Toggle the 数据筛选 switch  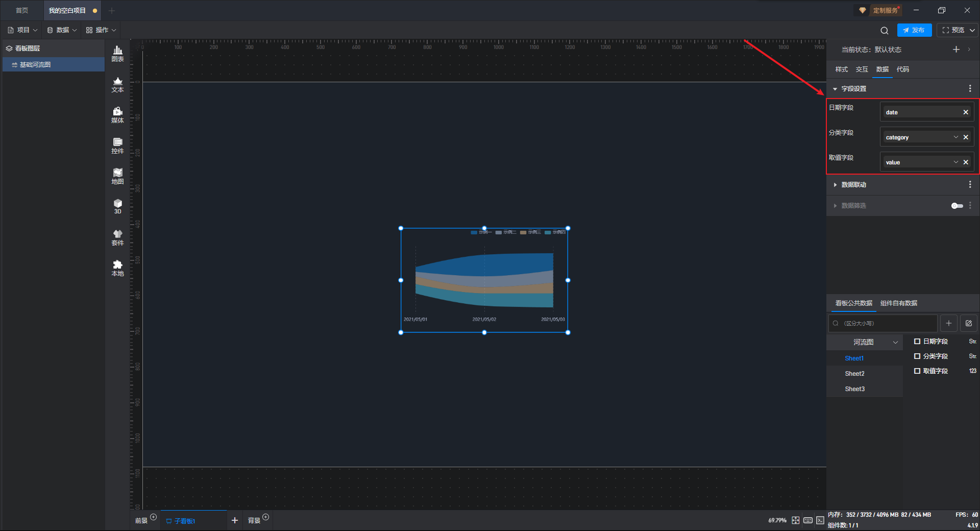click(x=957, y=206)
